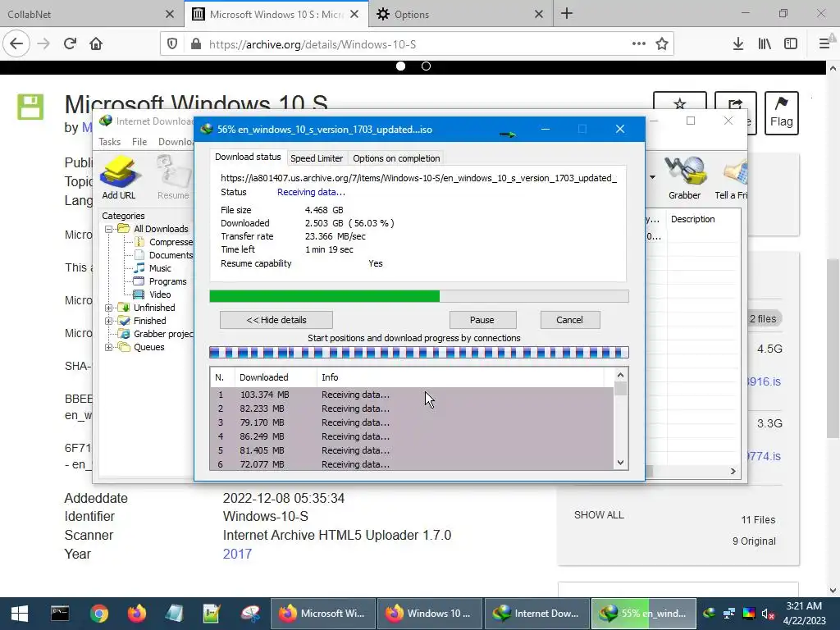Click the Description column header
Screen dimensions: 840x630
point(703,219)
